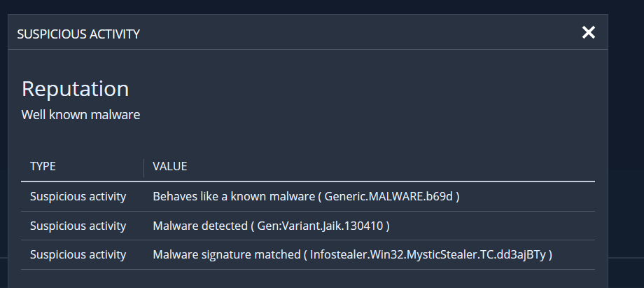Click the 'Well known malware' subtitle
The width and height of the screenshot is (644, 288).
click(x=80, y=114)
